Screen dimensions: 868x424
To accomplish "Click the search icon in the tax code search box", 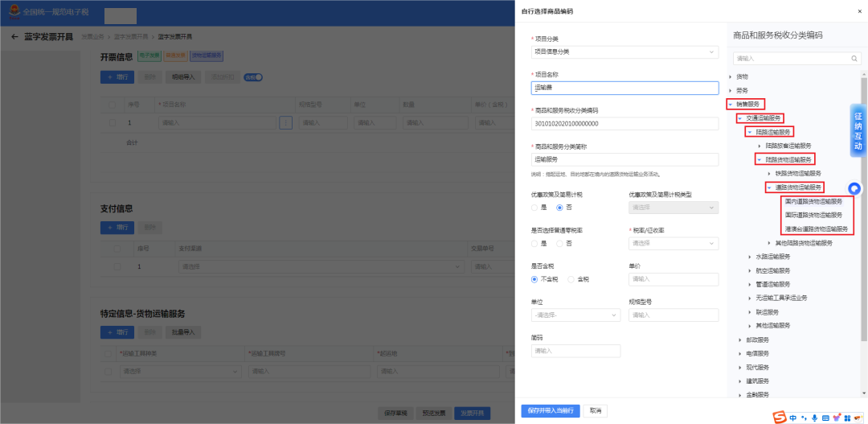I will tap(854, 58).
